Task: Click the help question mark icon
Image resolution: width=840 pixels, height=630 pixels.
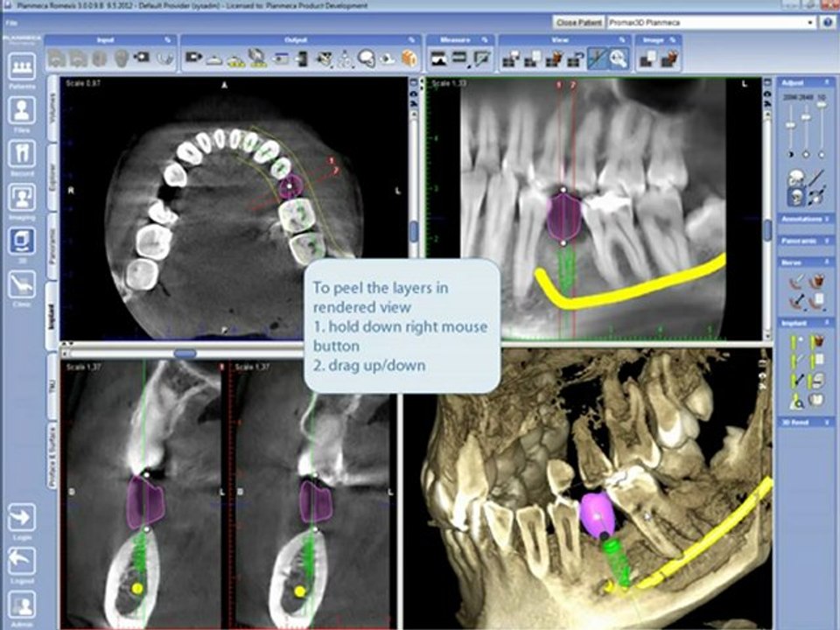Action: [x=829, y=23]
